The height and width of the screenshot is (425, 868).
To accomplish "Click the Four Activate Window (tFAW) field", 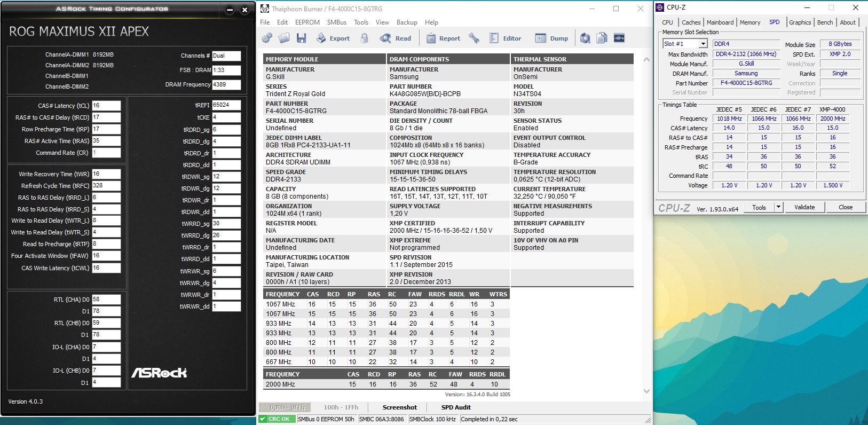I will click(106, 256).
